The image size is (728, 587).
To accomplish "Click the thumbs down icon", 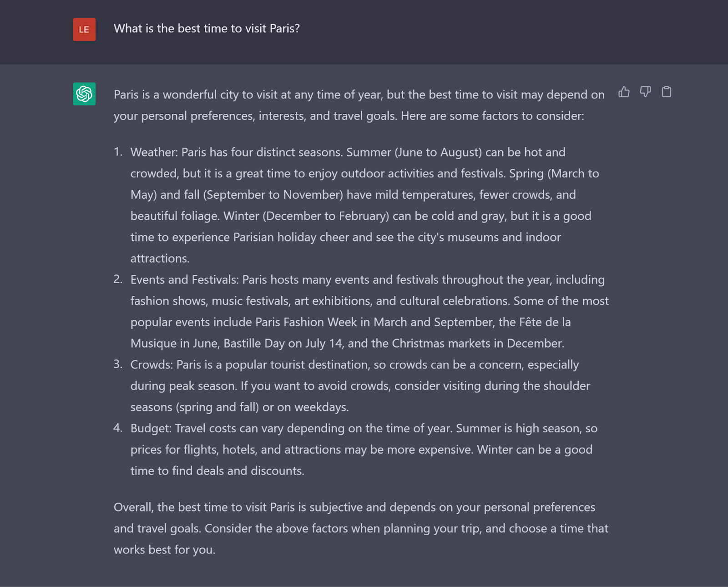I will (x=645, y=92).
